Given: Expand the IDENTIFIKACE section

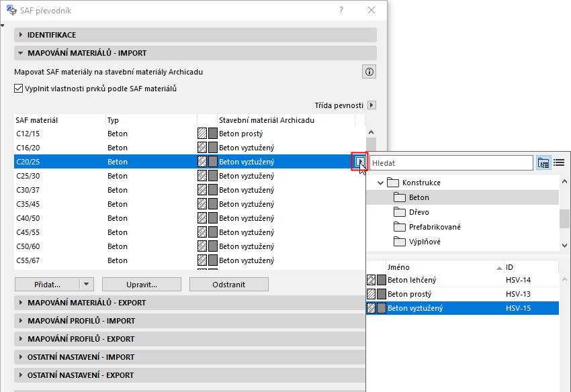Looking at the screenshot, I should pyautogui.click(x=195, y=35).
